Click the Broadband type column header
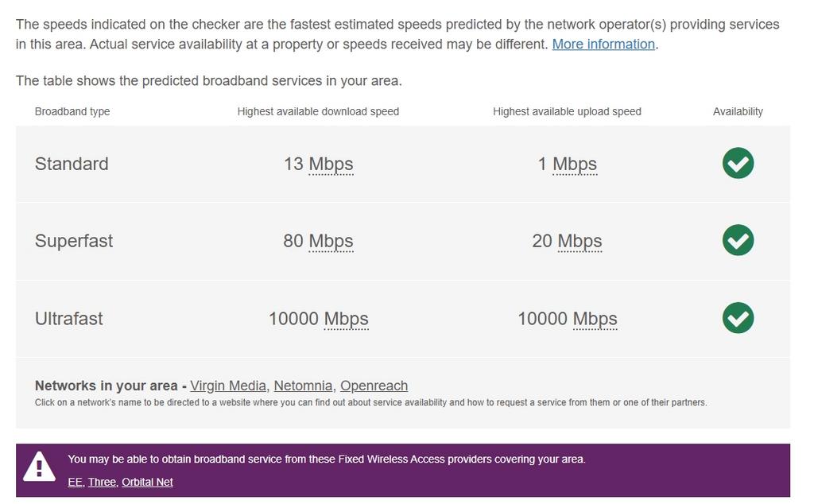Viewport: 814px width, 504px height. click(x=72, y=111)
